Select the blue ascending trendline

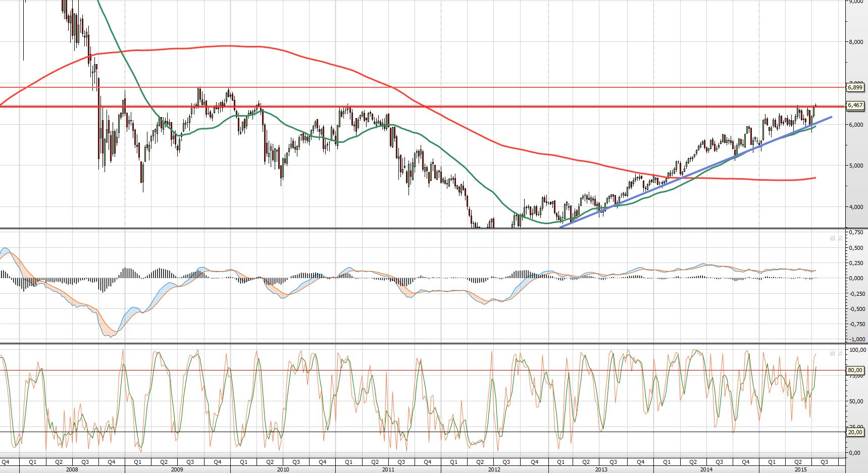pyautogui.click(x=696, y=172)
